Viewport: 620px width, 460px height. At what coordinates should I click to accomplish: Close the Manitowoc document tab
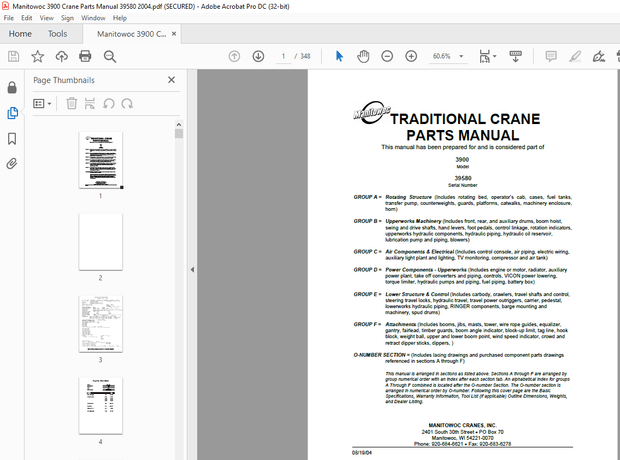point(174,34)
